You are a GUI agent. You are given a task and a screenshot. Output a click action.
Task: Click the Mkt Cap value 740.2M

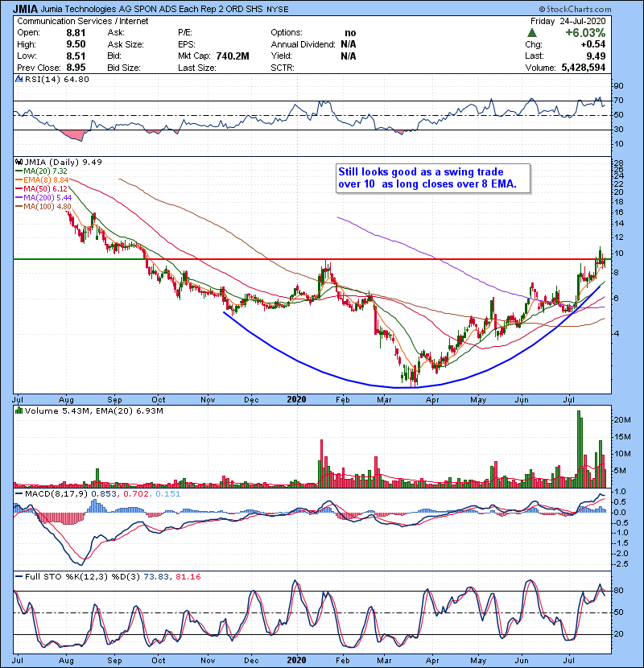coord(233,56)
